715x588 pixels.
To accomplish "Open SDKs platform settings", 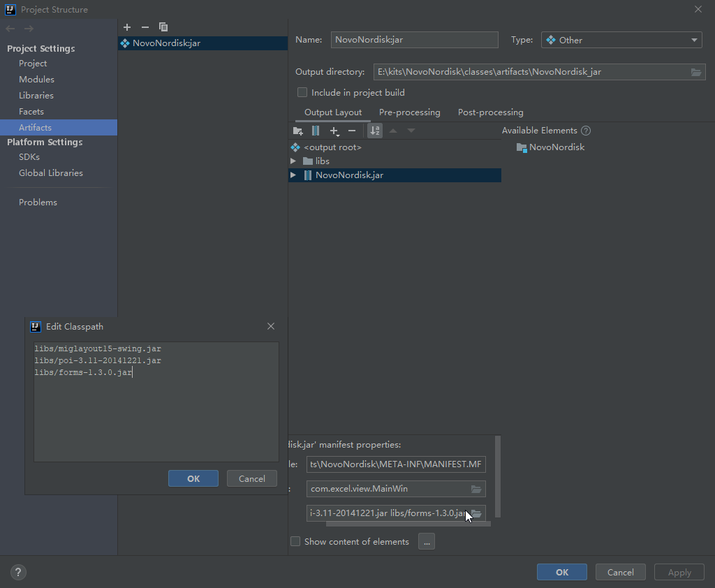I will point(29,157).
